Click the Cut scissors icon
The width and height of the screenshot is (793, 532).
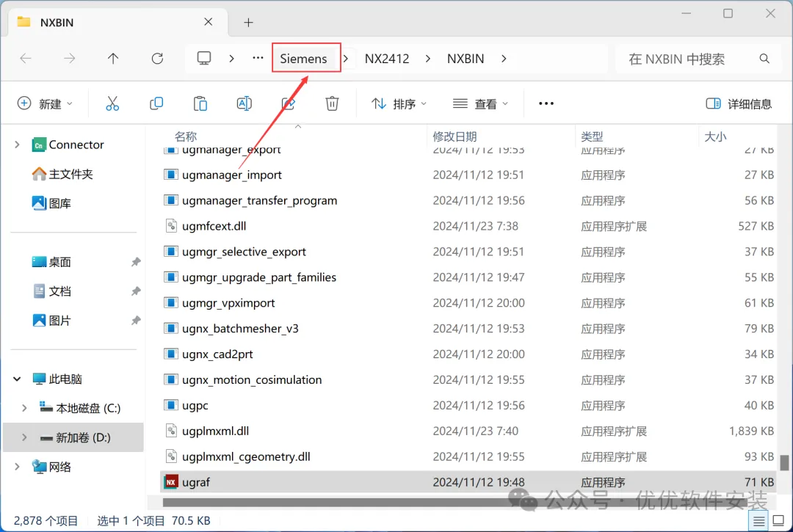(x=112, y=103)
